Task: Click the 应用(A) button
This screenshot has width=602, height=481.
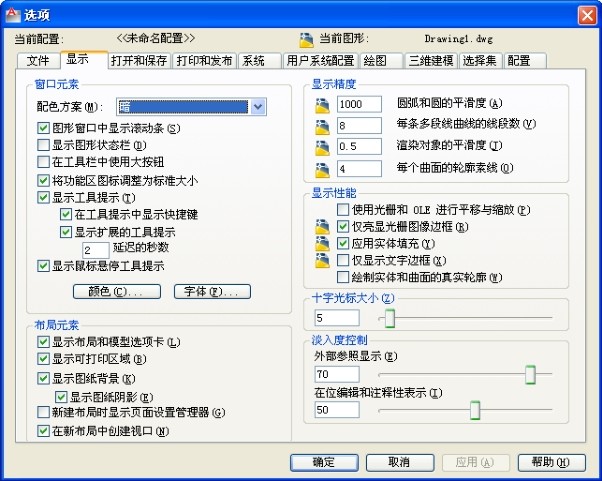Action: [476, 462]
